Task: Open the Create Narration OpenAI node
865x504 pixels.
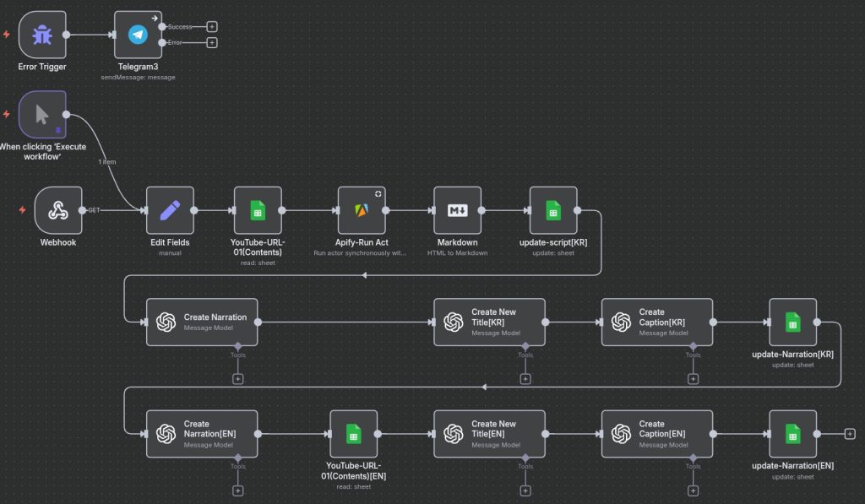Action: (202, 322)
